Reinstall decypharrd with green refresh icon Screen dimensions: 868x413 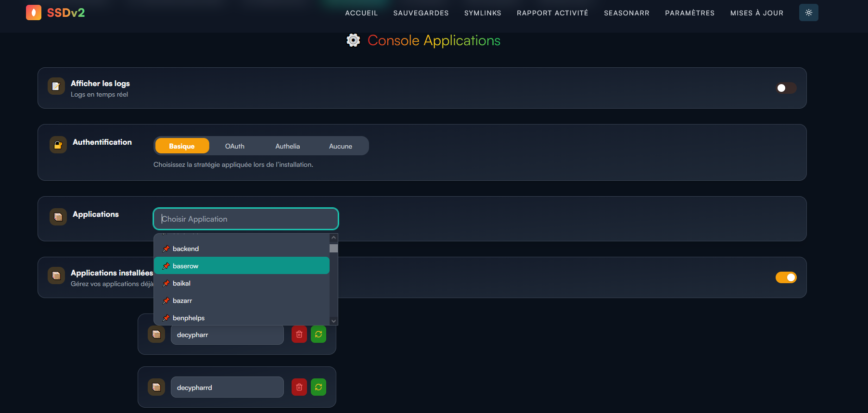(x=319, y=387)
